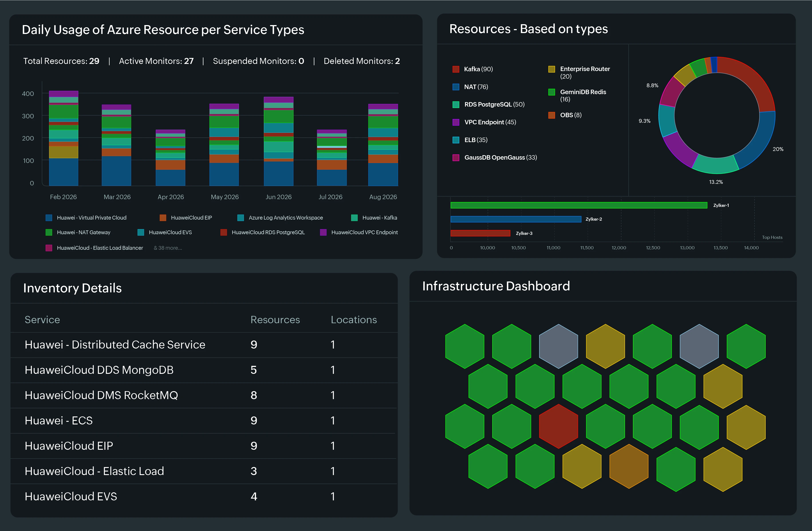Toggle the HuaweiCloud RDS PostgreSQL legend entry

coord(262,233)
